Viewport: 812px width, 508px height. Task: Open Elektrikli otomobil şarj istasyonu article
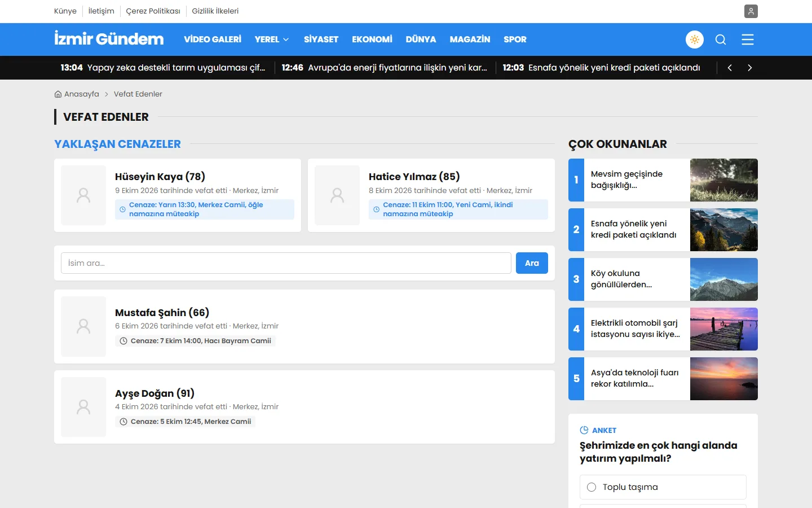click(636, 329)
